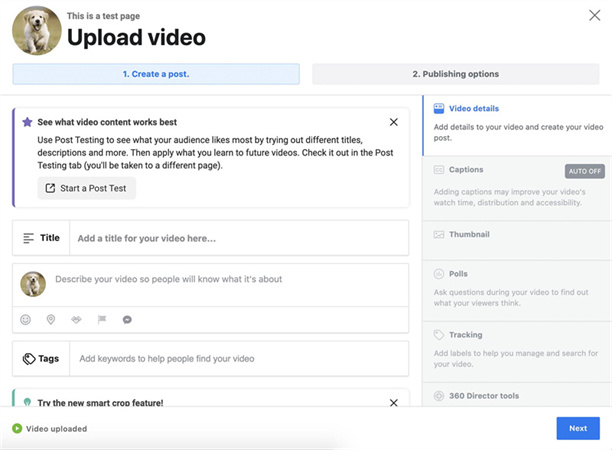The image size is (612, 450).
Task: Dismiss the smart crop feature banner
Action: [x=393, y=402]
